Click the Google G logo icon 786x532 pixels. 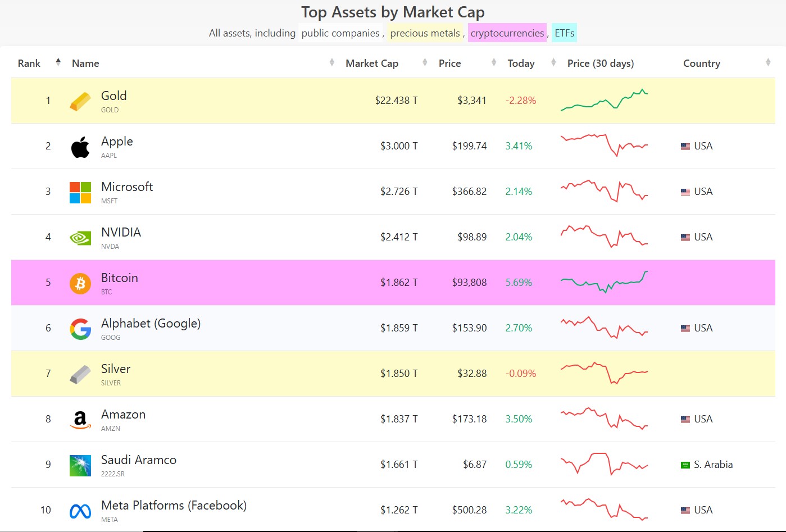coord(80,329)
